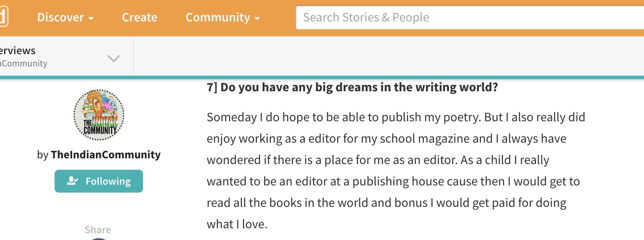Click the Community subtitle under story title
Viewport: 644px width, 240px height.
tap(24, 63)
